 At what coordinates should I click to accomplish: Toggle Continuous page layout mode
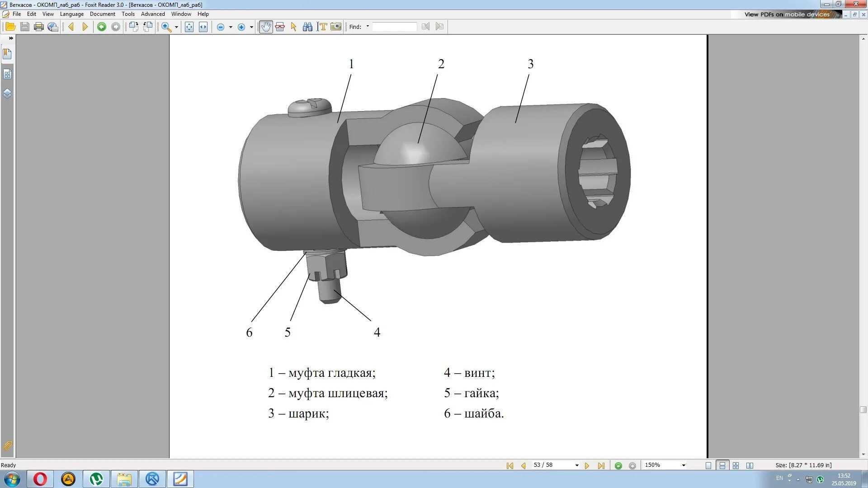pos(722,465)
